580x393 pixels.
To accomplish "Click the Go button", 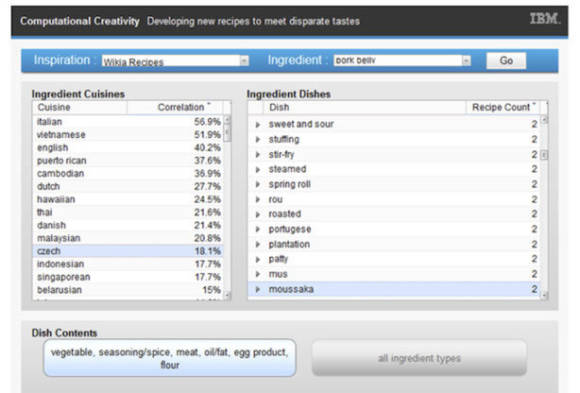I will tap(506, 60).
